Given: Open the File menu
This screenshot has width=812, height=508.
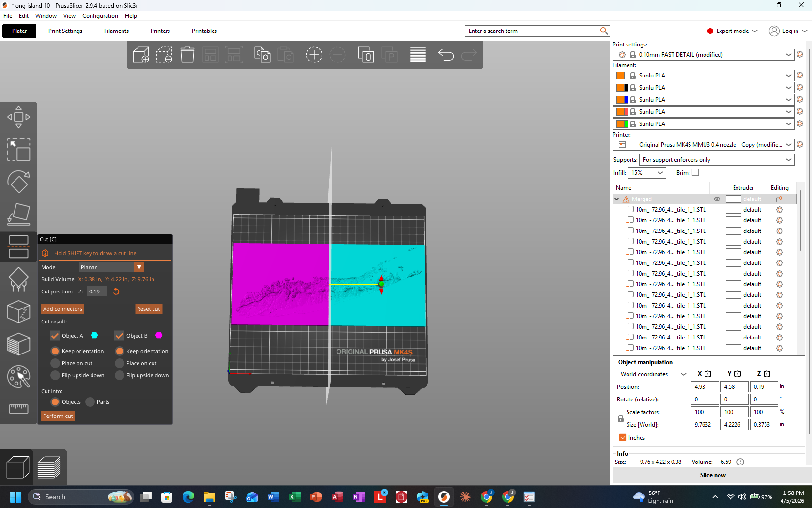Looking at the screenshot, I should click(x=8, y=16).
